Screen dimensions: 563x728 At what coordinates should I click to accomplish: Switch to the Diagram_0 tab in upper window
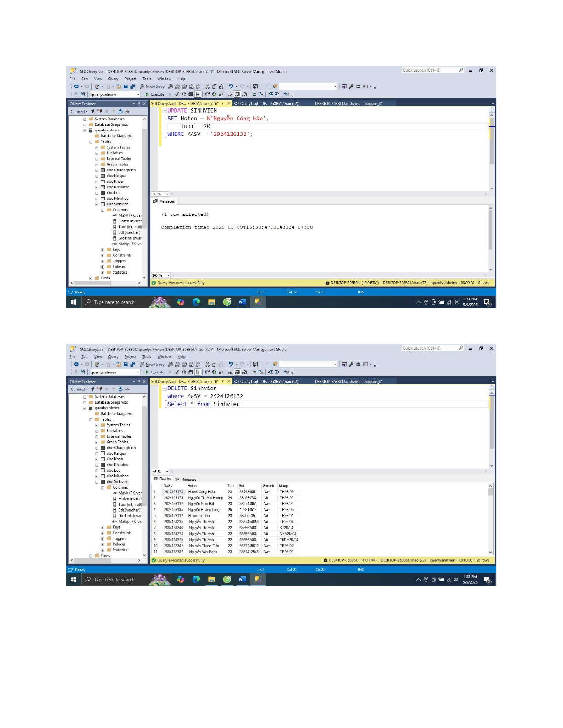pos(348,104)
